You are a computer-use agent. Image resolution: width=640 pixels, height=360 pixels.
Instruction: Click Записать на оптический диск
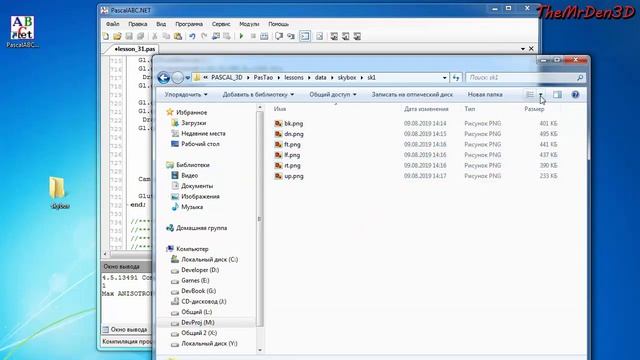click(412, 95)
